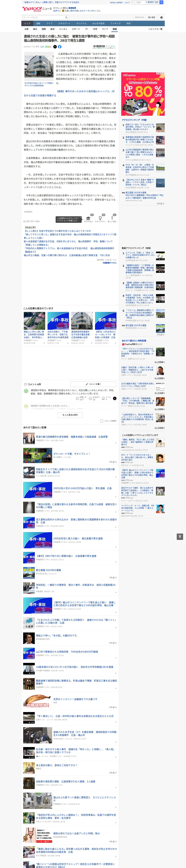Click the blue web search magnifier button
The width and height of the screenshot is (186, 868).
pos(161,2)
